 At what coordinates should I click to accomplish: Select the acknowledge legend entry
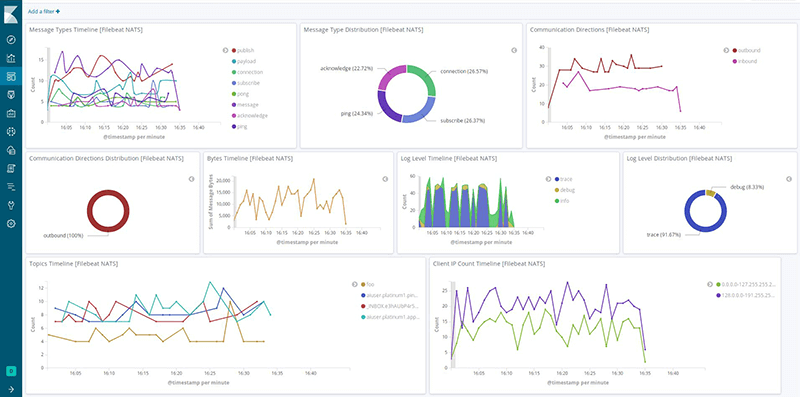click(x=249, y=115)
